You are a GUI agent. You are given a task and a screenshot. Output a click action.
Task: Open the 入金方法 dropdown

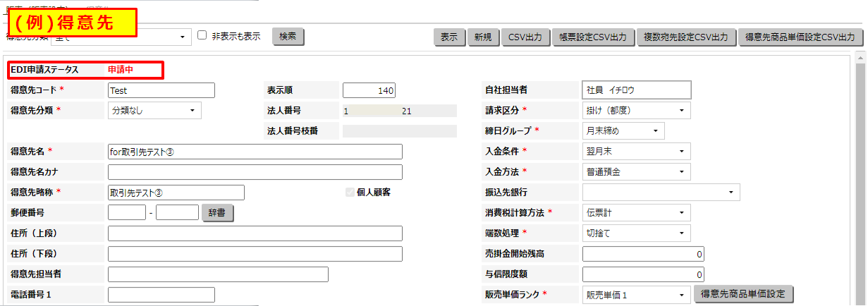(636, 171)
